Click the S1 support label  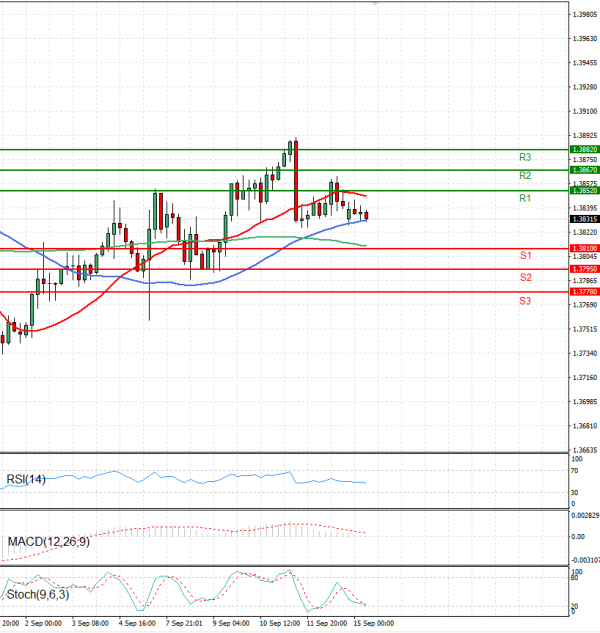click(x=525, y=255)
